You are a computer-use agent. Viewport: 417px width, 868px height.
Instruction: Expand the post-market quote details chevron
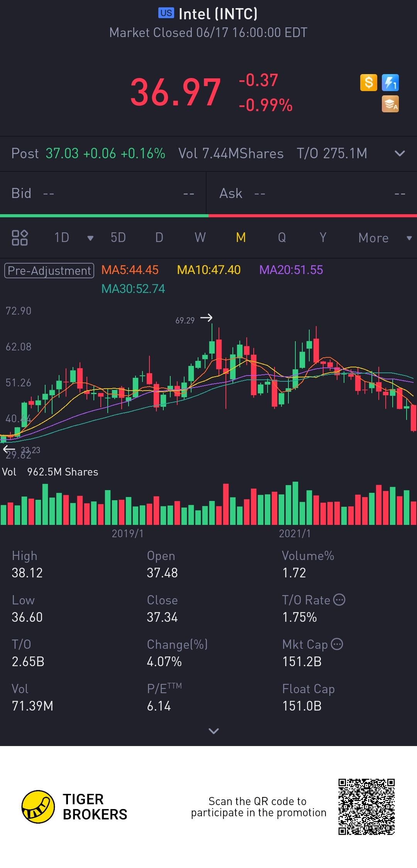click(x=400, y=154)
